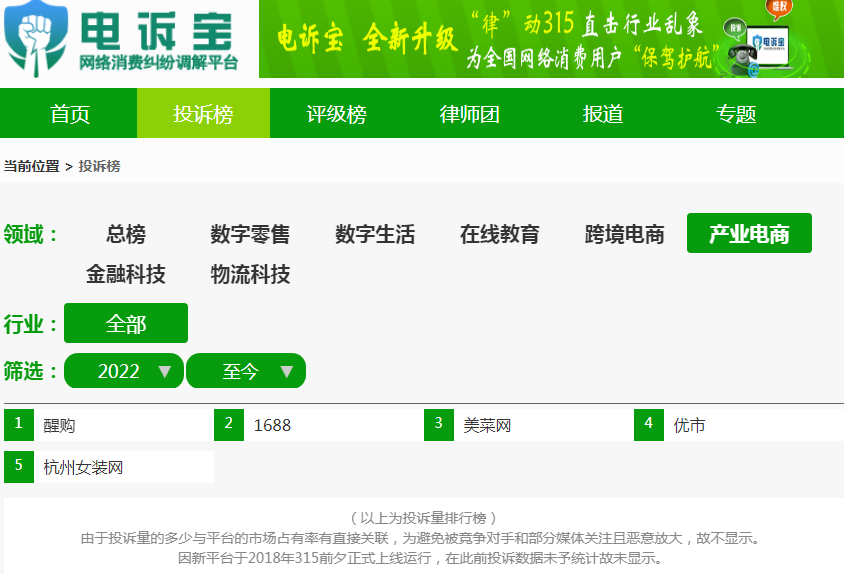Open the 至今 period dropdown
This screenshot has width=844, height=574.
pos(246,370)
